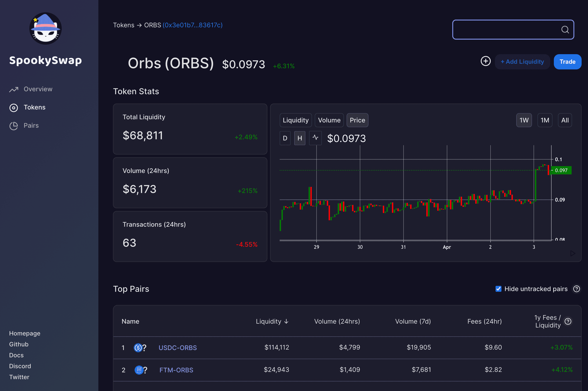588x391 pixels.
Task: Click FTM-ORBS fees value $2.82
Action: coord(493,370)
